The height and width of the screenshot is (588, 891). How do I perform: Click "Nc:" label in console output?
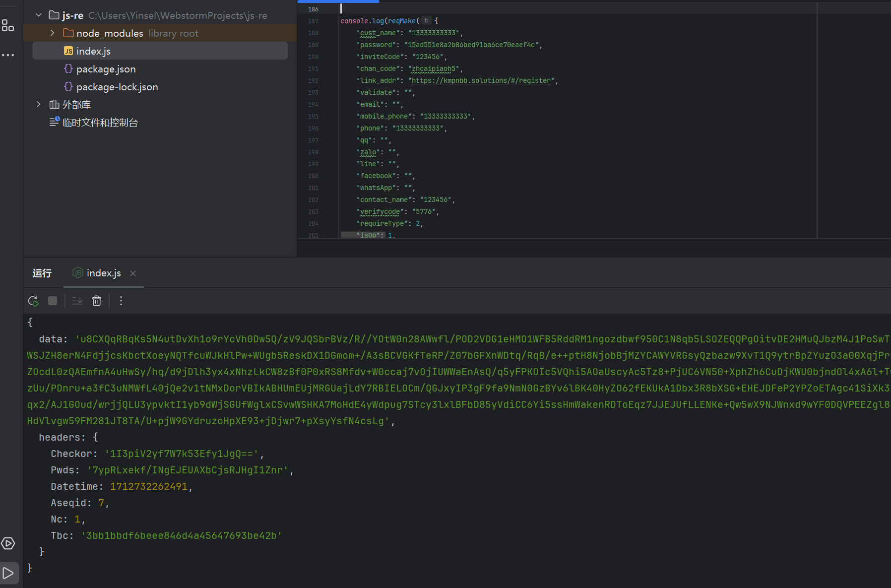pyautogui.click(x=59, y=519)
